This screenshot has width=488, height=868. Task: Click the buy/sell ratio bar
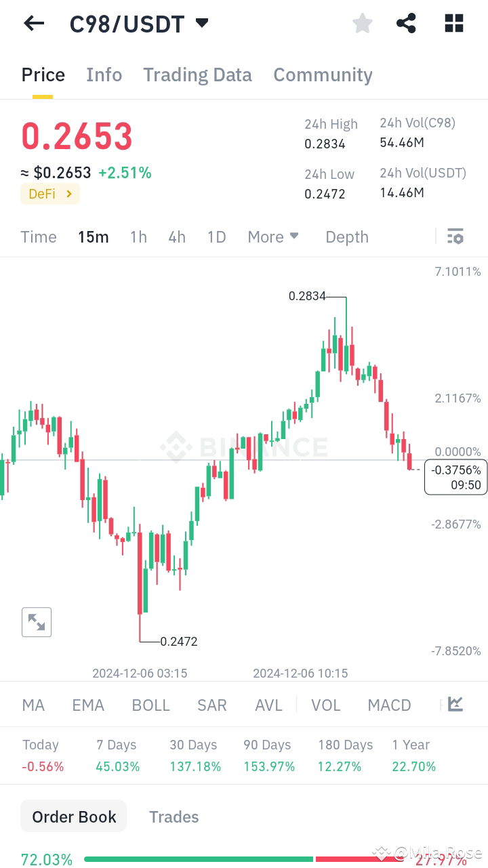pyautogui.click(x=244, y=859)
